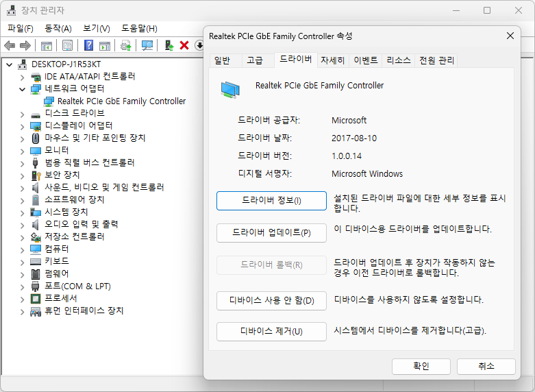Click the Back arrow in Device Manager toolbar

(10, 45)
